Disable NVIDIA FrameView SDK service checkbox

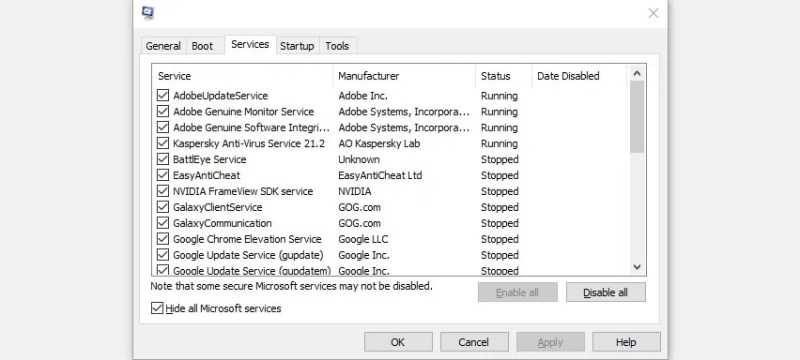[163, 191]
